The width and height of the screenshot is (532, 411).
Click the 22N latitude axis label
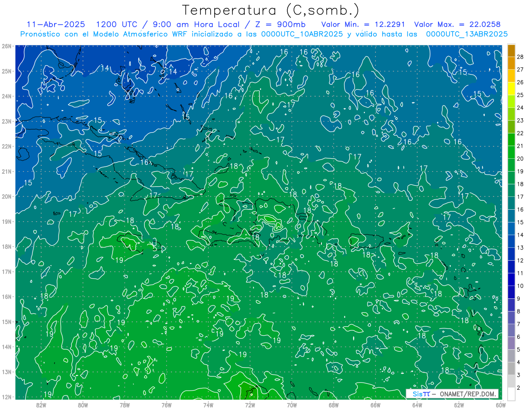[x=7, y=146]
